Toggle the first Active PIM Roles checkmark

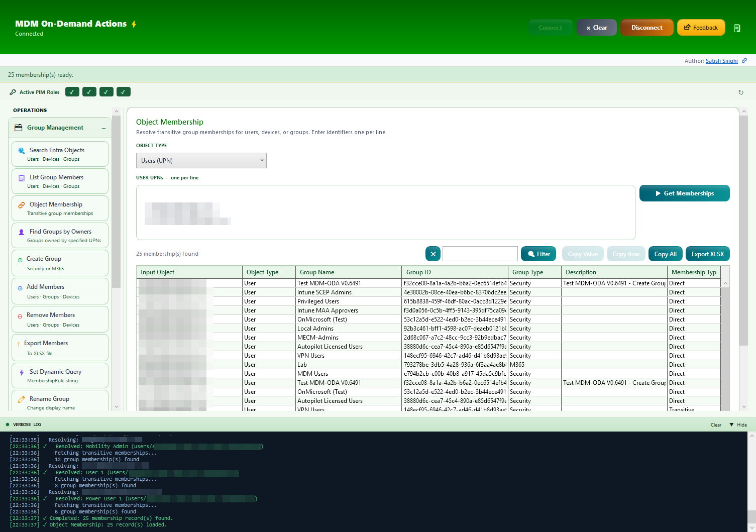[x=72, y=92]
